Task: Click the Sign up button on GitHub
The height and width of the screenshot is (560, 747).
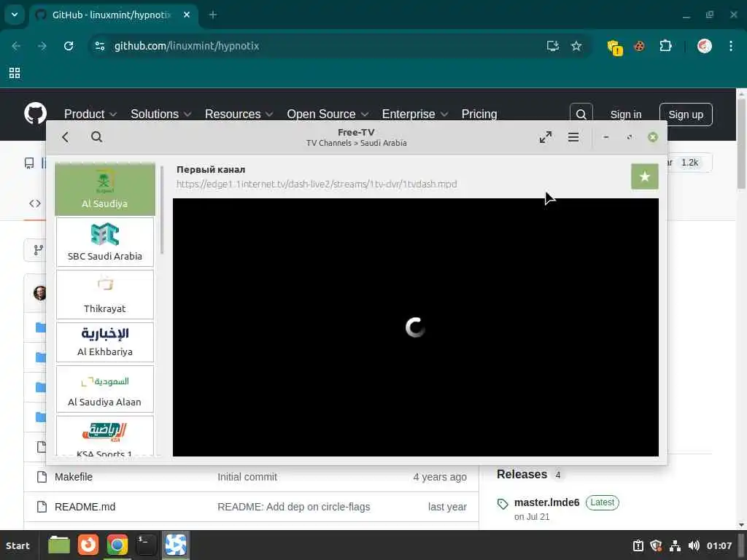Action: 686,114
